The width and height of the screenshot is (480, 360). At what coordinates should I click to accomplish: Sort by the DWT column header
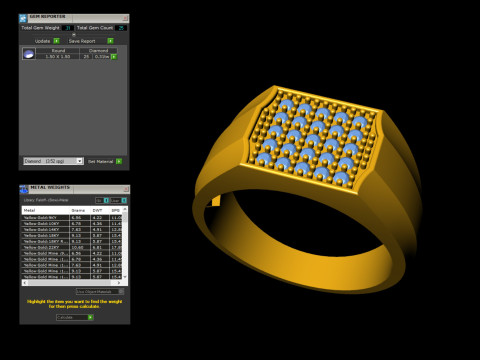pyautogui.click(x=100, y=210)
